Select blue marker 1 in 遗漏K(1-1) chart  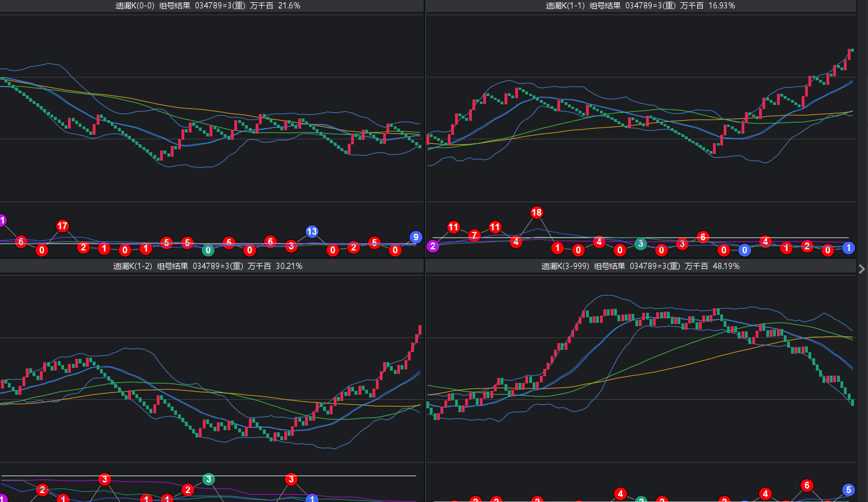848,248
